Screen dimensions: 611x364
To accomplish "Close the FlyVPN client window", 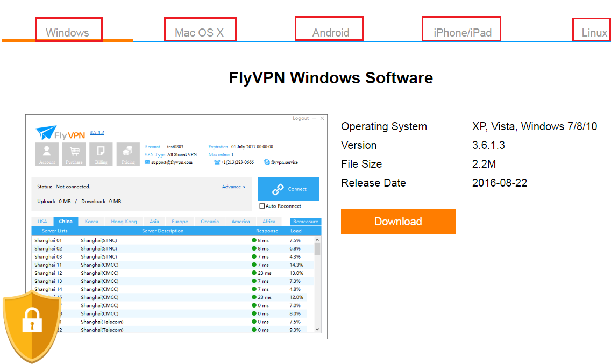I will [322, 118].
